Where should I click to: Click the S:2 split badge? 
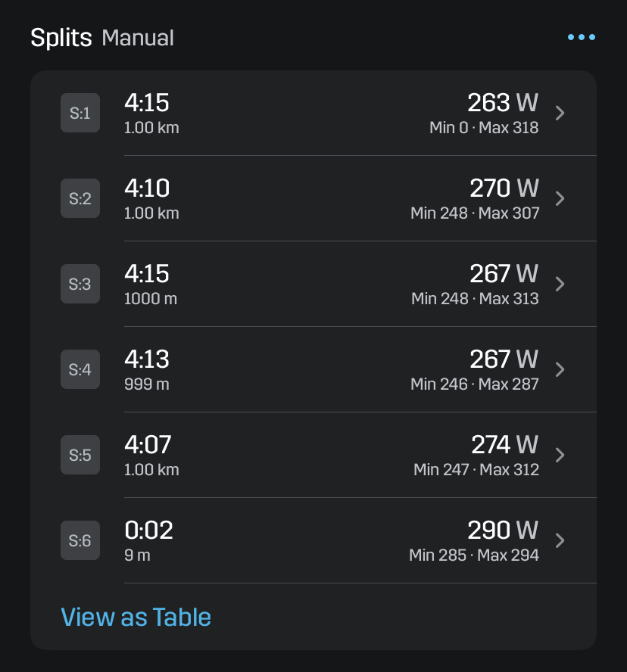80,198
